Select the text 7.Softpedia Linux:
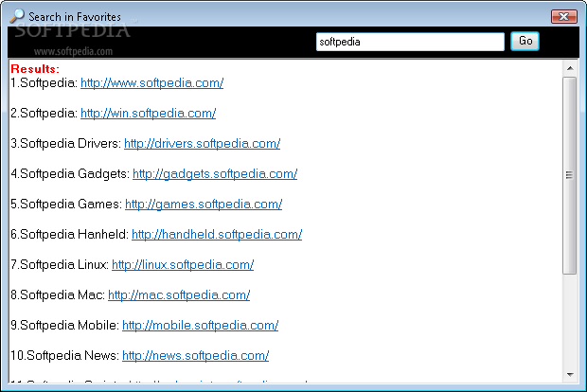587x392 pixels. (x=60, y=265)
